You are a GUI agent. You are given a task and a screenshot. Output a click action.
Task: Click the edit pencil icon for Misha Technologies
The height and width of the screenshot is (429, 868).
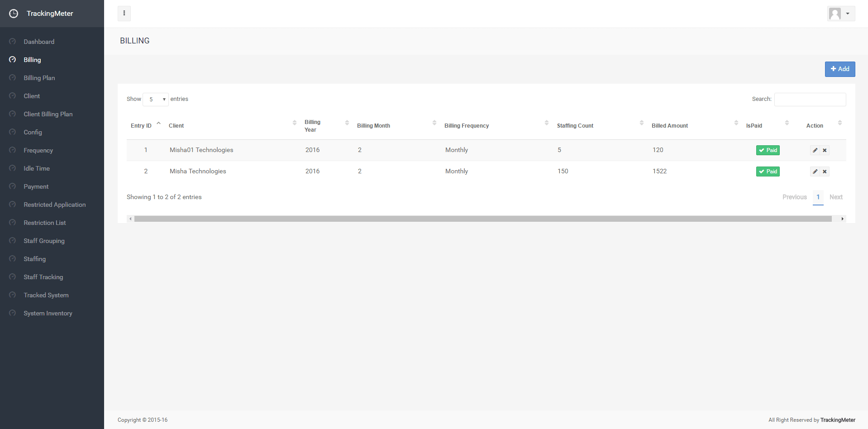coord(815,172)
